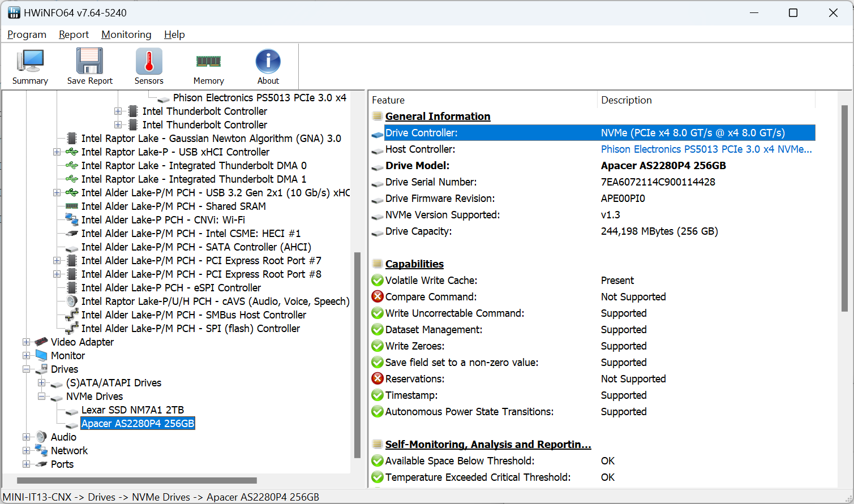Click the Network computers icon
This screenshot has width=854, height=504.
41,450
